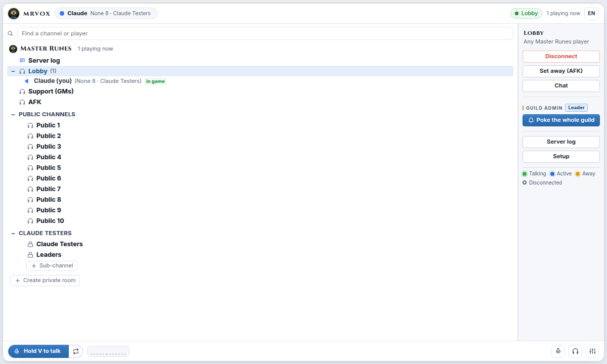Create private room

click(x=45, y=281)
